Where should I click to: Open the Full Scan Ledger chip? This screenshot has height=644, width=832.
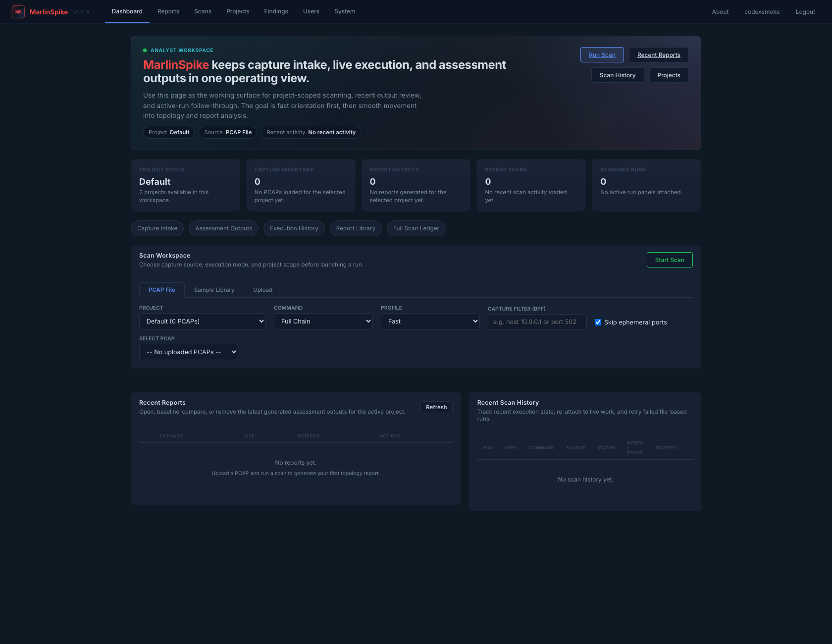(x=416, y=228)
